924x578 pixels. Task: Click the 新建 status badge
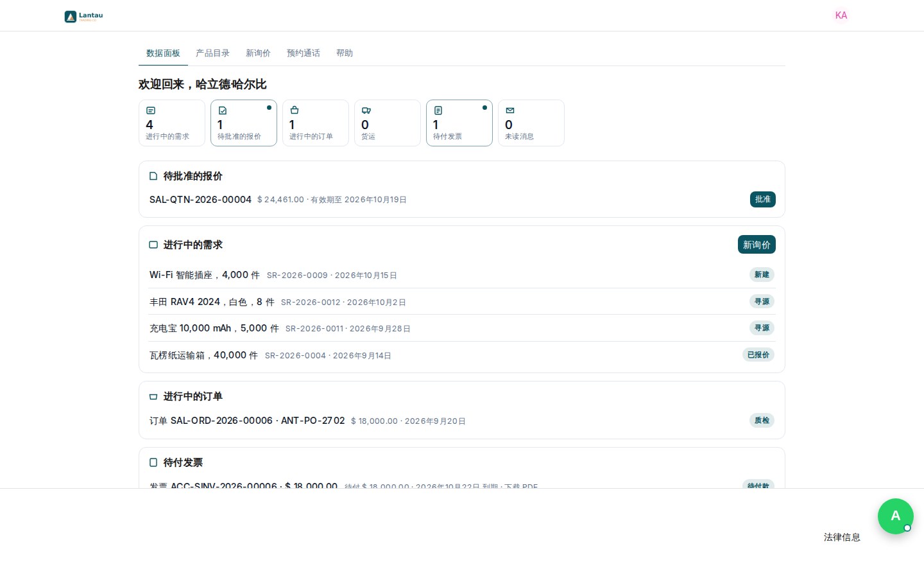coord(762,275)
